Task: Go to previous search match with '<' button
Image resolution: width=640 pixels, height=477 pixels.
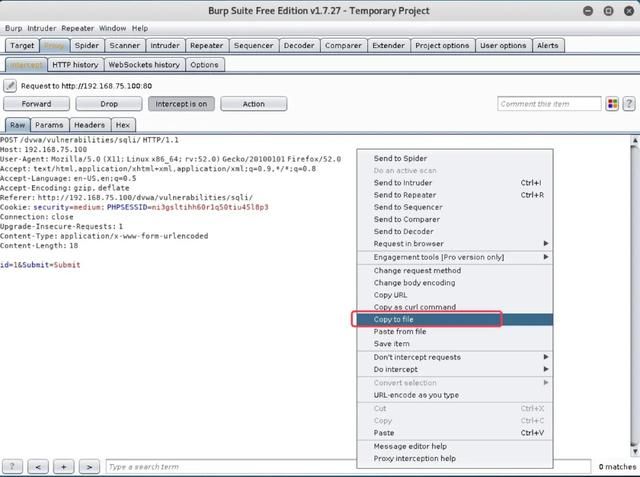Action: click(x=38, y=466)
